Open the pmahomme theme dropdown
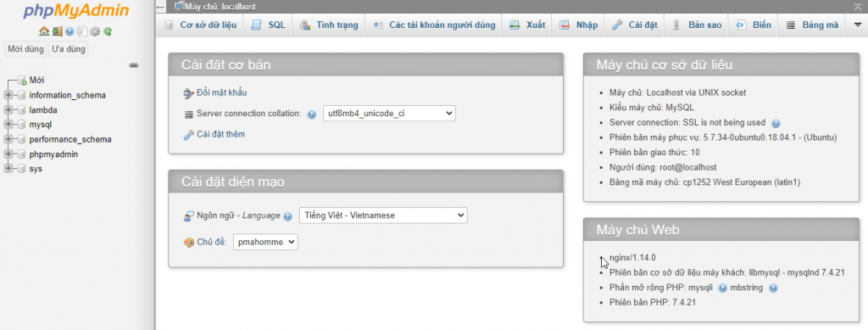This screenshot has width=868, height=330. [265, 242]
